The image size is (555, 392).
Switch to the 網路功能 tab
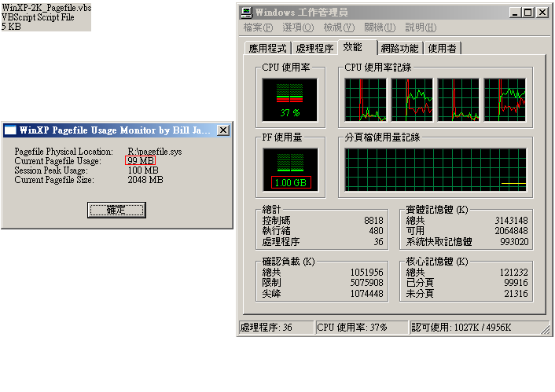(x=400, y=49)
